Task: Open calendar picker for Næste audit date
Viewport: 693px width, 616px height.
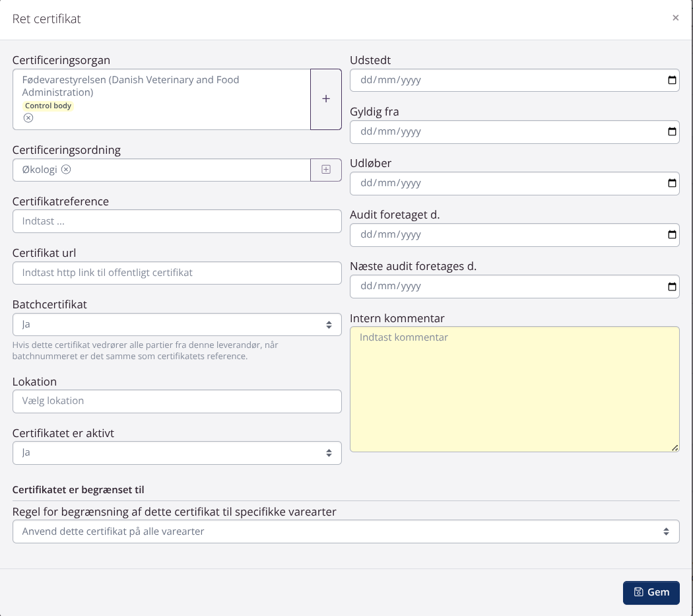Action: point(672,287)
